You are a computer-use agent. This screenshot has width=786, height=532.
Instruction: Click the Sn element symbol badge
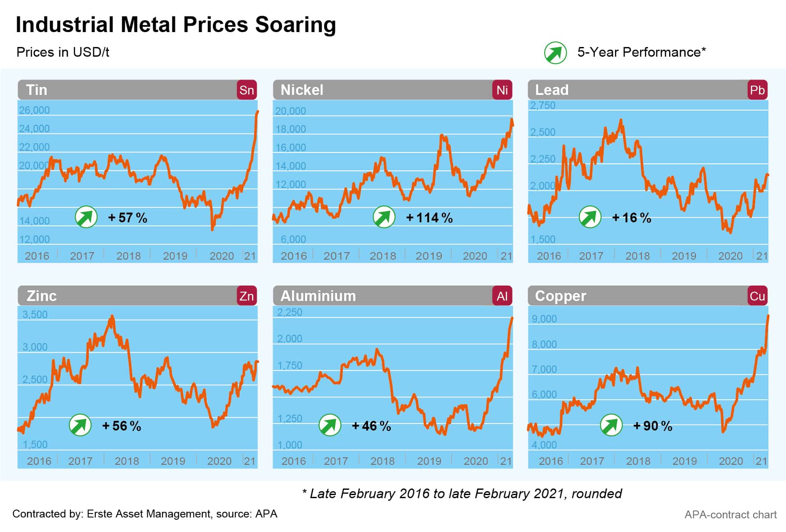[x=247, y=90]
